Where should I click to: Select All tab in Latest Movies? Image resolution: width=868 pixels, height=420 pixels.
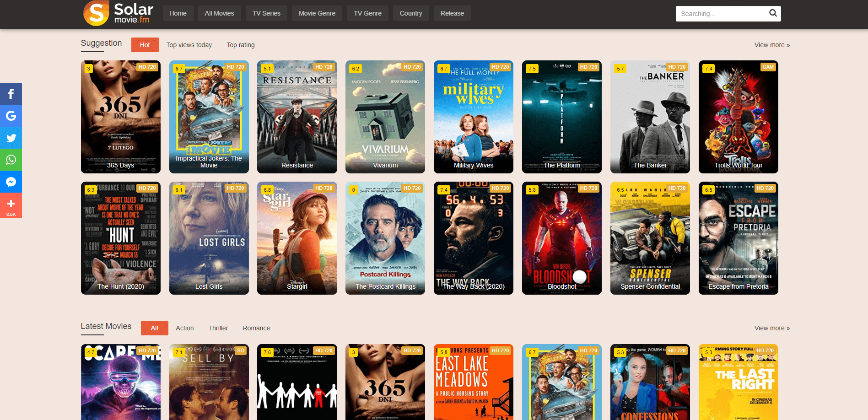tap(155, 328)
